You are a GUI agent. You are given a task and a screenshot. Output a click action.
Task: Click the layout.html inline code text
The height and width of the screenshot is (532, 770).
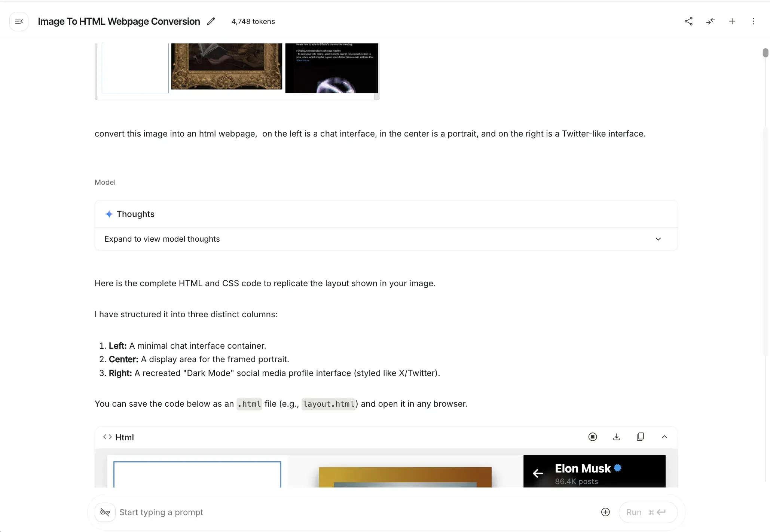(329, 404)
